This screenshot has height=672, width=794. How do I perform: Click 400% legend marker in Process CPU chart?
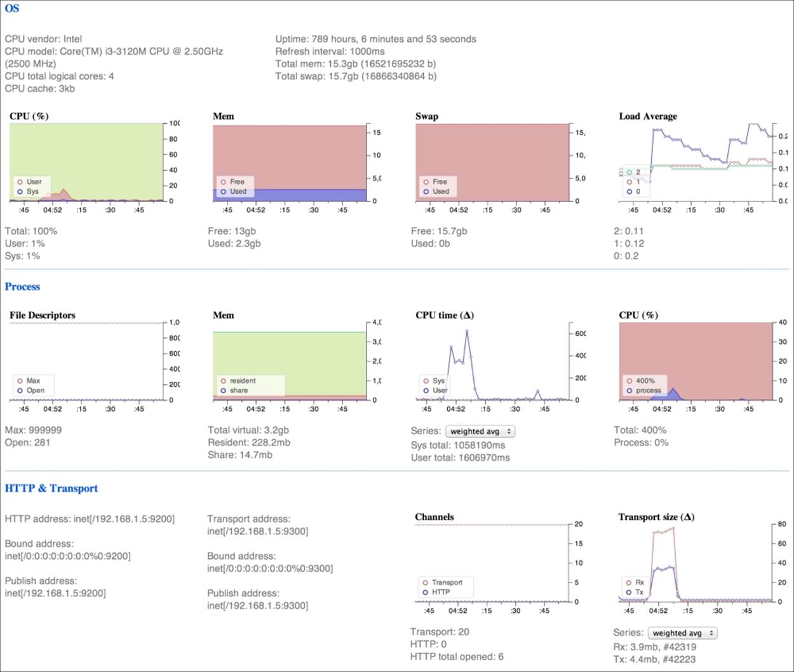[x=629, y=380]
